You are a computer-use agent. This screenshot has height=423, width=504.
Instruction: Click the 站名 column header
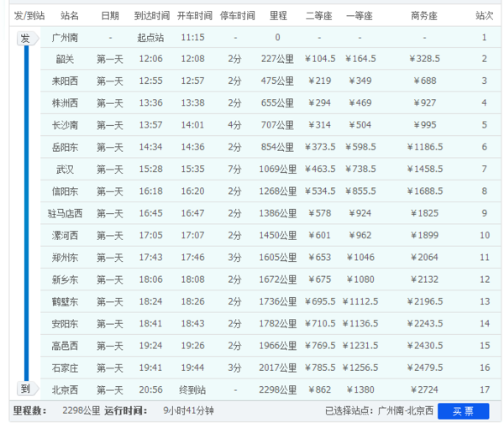[x=70, y=15]
